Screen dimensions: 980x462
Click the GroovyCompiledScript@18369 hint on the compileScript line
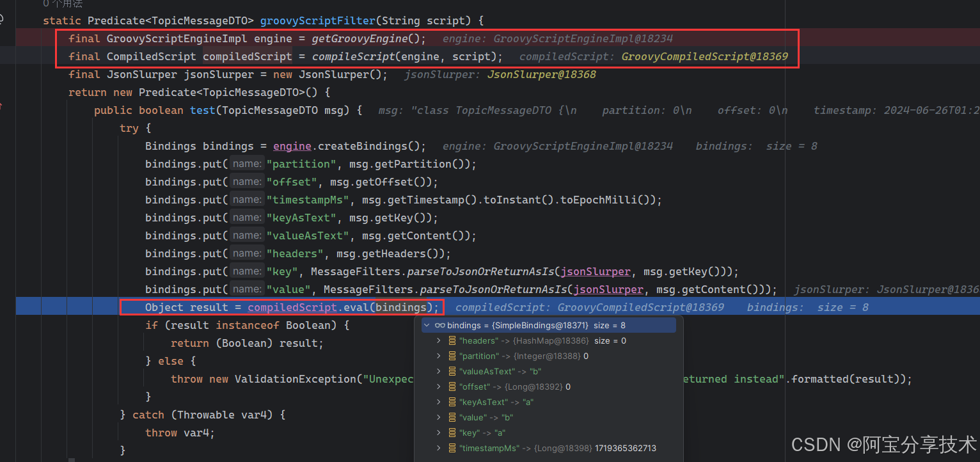[x=704, y=56]
